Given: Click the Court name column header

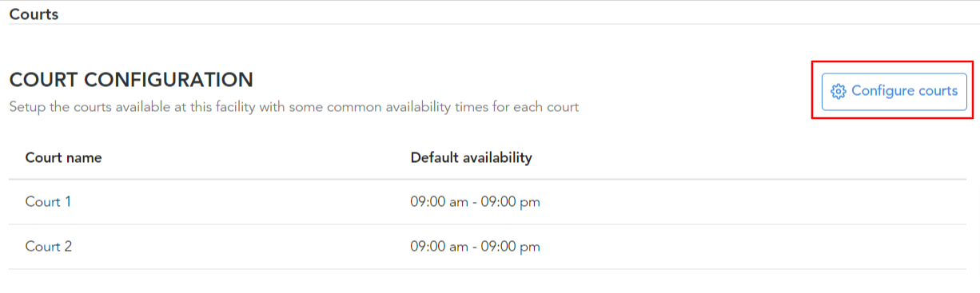Looking at the screenshot, I should pyautogui.click(x=64, y=157).
